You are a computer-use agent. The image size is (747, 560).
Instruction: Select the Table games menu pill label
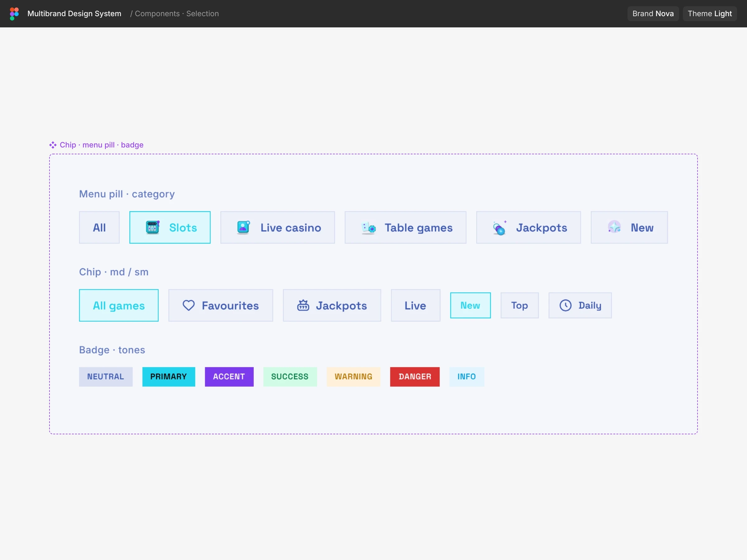[x=419, y=228]
